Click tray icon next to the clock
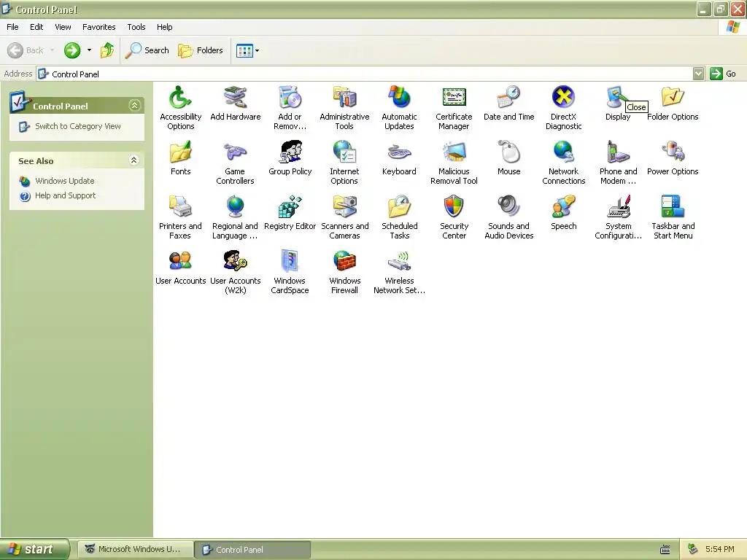The image size is (747, 560). tap(693, 549)
